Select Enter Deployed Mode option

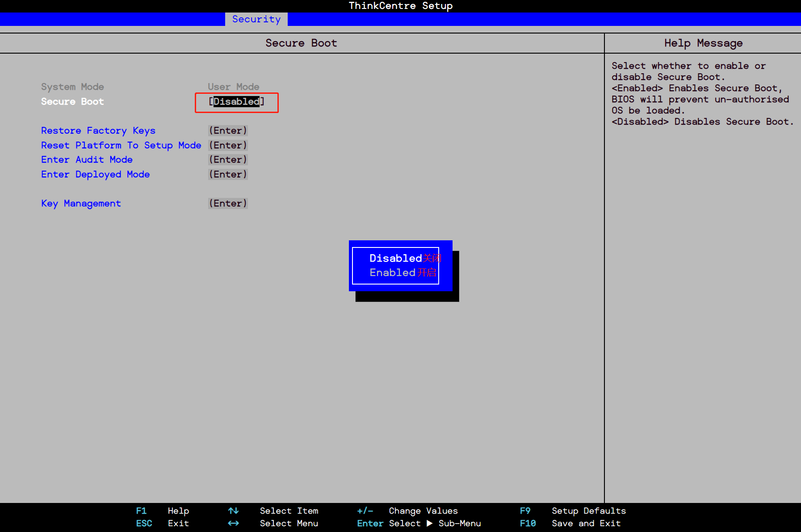[95, 175]
